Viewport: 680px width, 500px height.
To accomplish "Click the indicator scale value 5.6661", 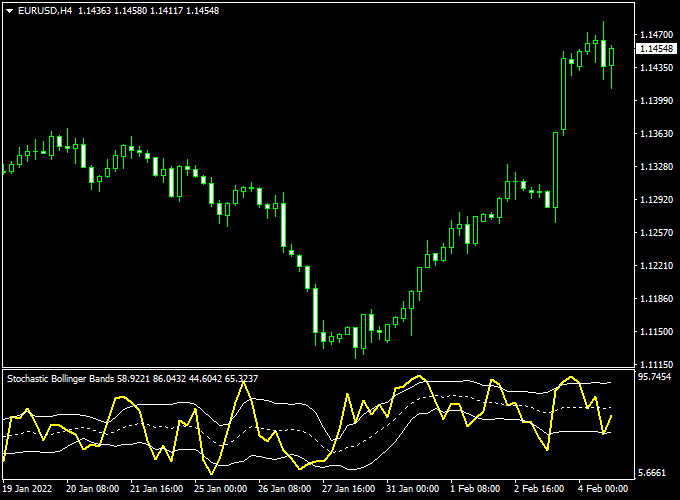I will [x=652, y=473].
